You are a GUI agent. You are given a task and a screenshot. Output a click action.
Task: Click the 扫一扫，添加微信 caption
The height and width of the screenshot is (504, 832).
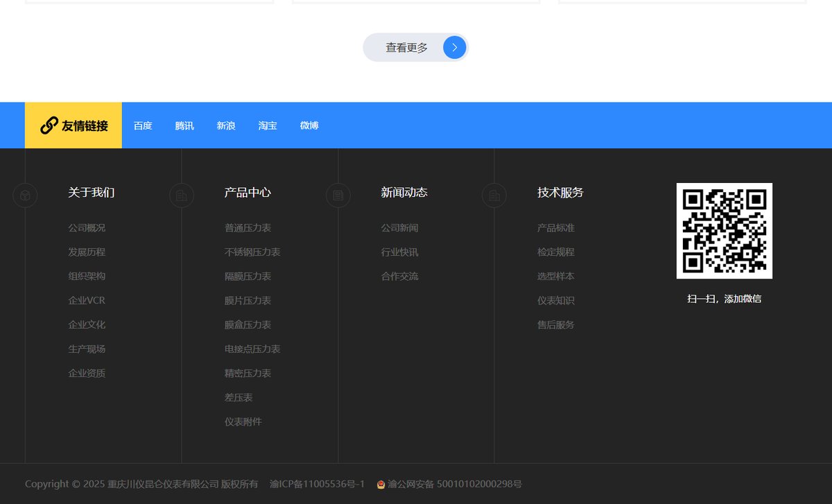[725, 299]
